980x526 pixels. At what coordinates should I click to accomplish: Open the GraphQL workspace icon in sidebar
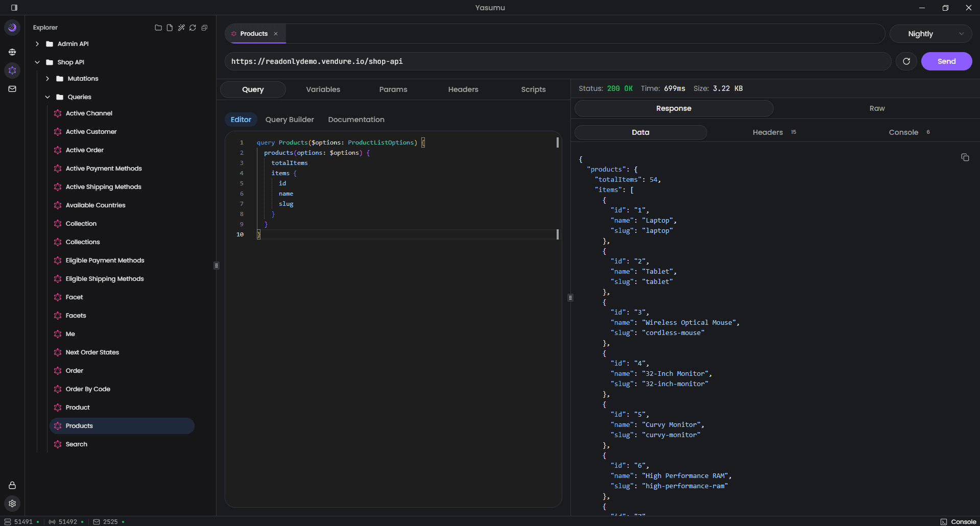click(12, 70)
